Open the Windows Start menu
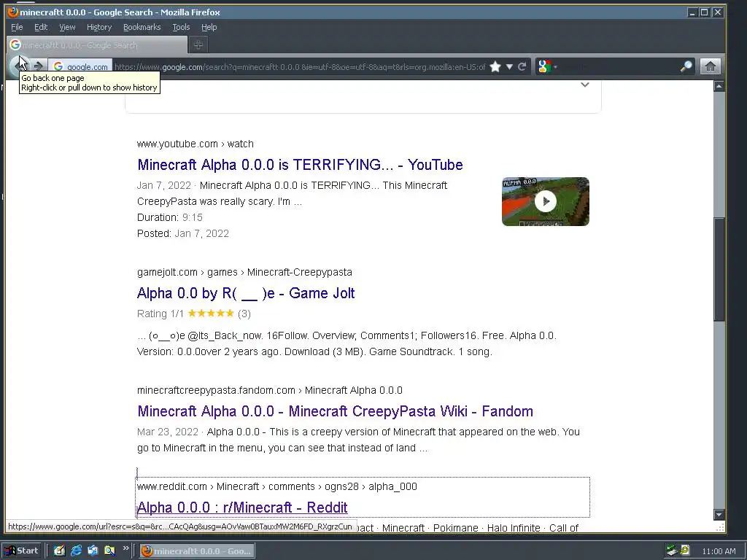Screen dimensions: 747x560 click(23, 551)
